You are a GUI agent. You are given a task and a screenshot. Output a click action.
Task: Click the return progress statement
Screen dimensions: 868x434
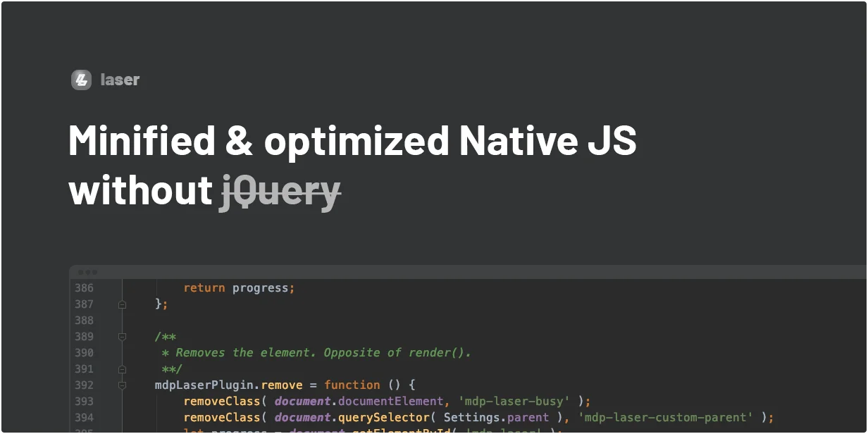click(238, 287)
